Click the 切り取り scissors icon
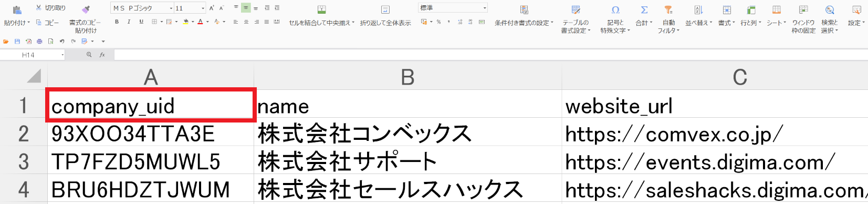Screen dimensions: 868x204 click(x=38, y=8)
